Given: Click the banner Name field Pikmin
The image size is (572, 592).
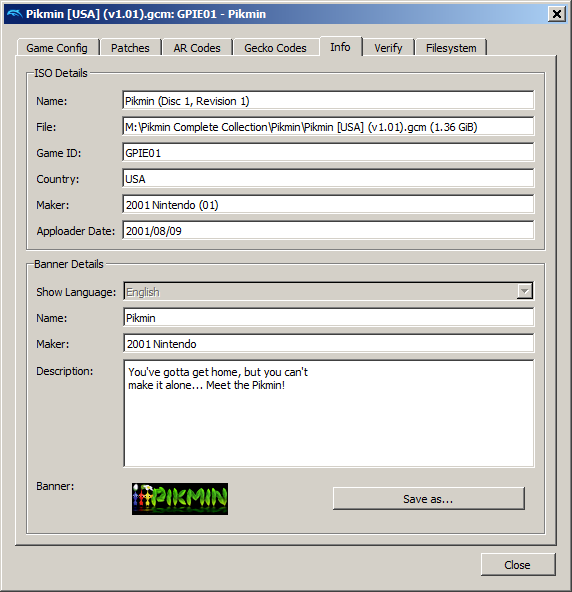Looking at the screenshot, I should (328, 318).
